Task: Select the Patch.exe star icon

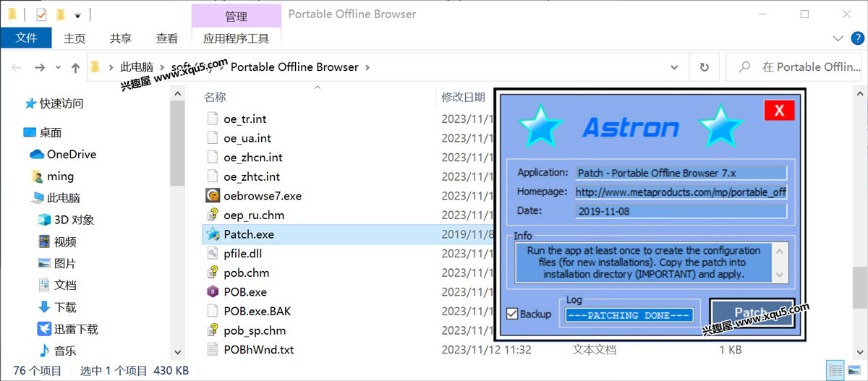Action: [212, 234]
